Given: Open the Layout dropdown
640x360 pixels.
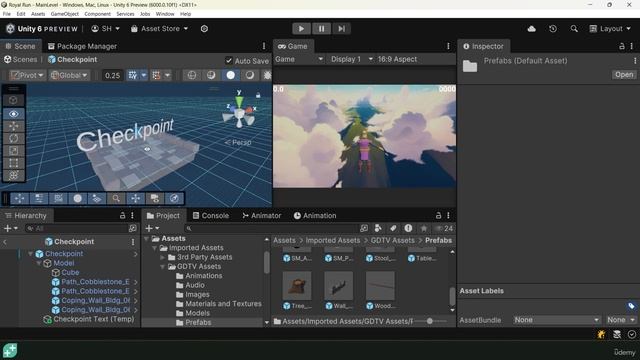Looking at the screenshot, I should click(610, 29).
